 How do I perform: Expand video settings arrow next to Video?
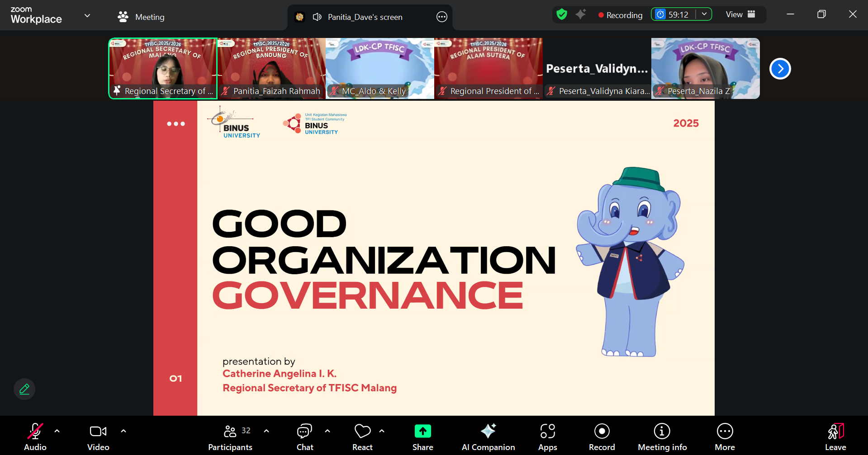(x=123, y=431)
